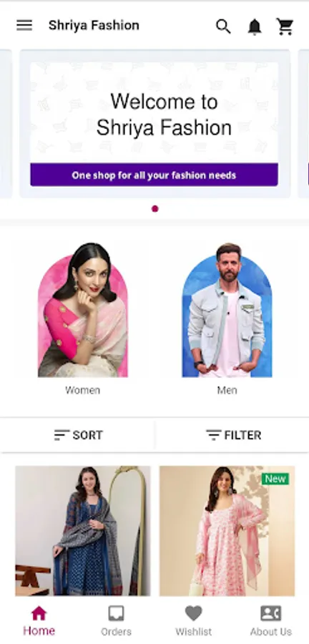309x644 pixels.
Task: Open the shopping cart icon
Action: click(x=285, y=26)
